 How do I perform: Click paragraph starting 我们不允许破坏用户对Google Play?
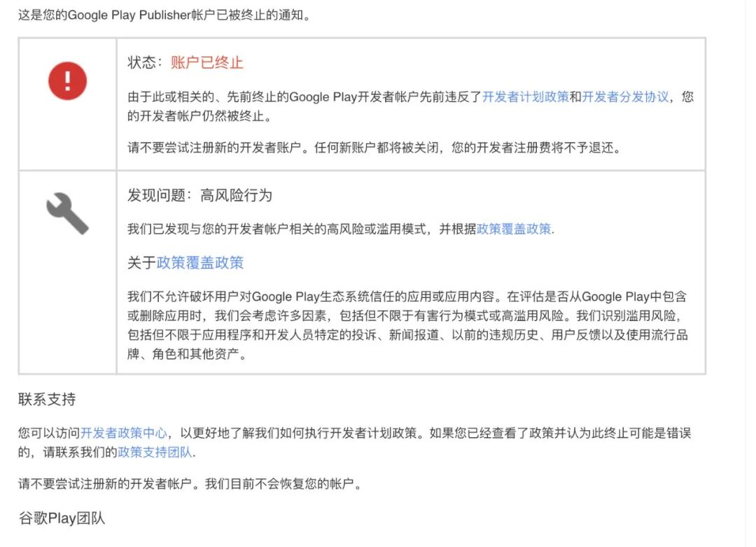(x=408, y=325)
